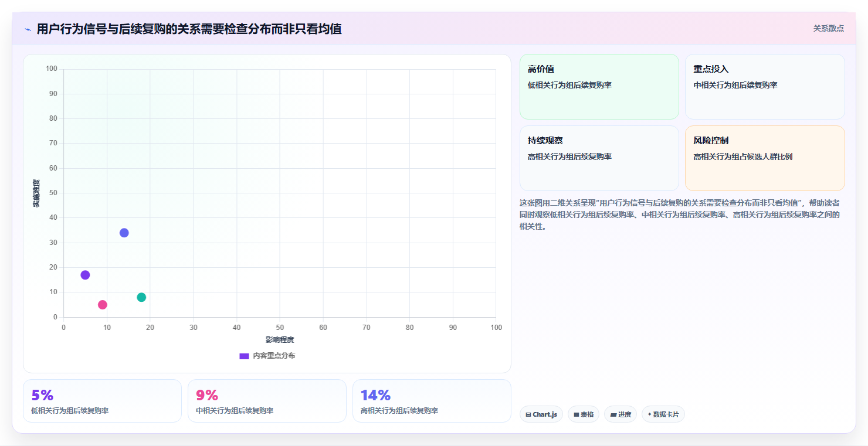Click the 数据卡片 sparkle icon
Screen dimensions: 868x446
pyautogui.click(x=649, y=414)
